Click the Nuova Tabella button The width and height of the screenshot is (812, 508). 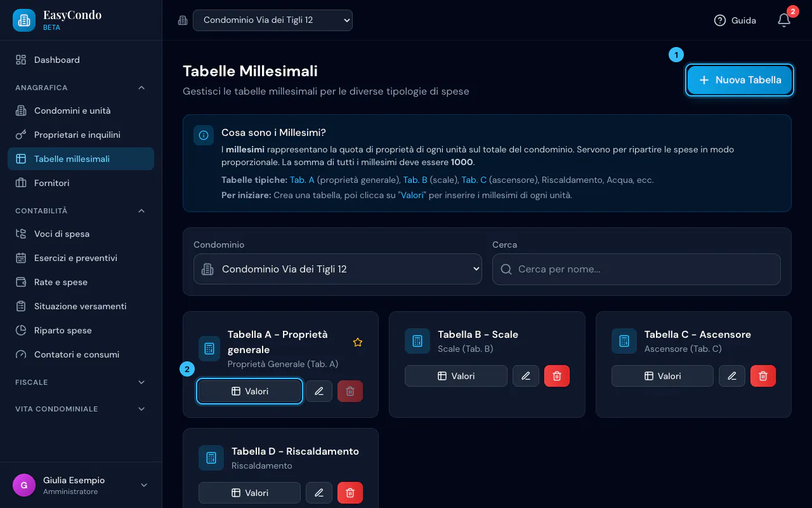pos(740,80)
